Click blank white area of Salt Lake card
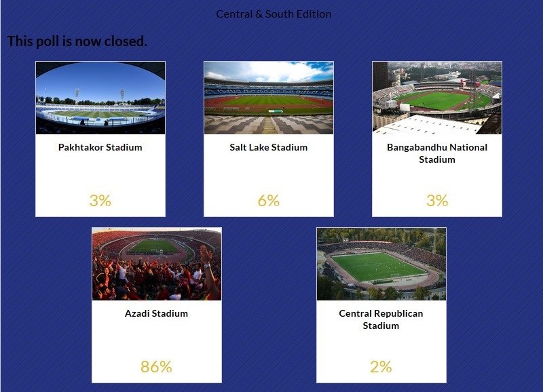This screenshot has width=543, height=392. 269,173
